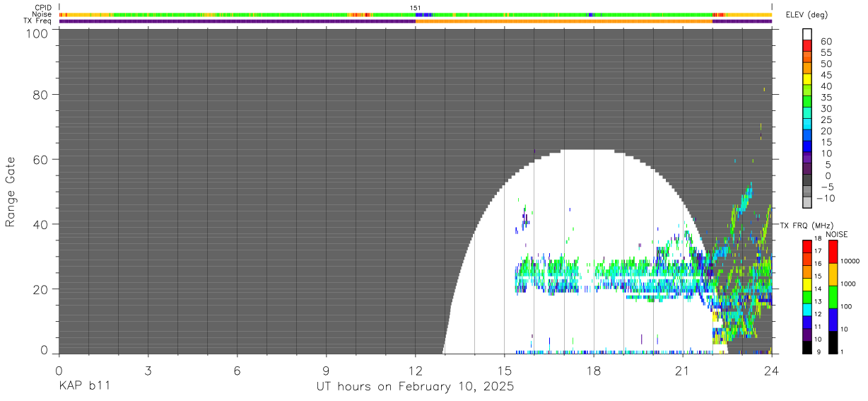Screen dimensions: 868x401
Task: Click the yellow segment of NOISE colorbar
Action: click(833, 274)
